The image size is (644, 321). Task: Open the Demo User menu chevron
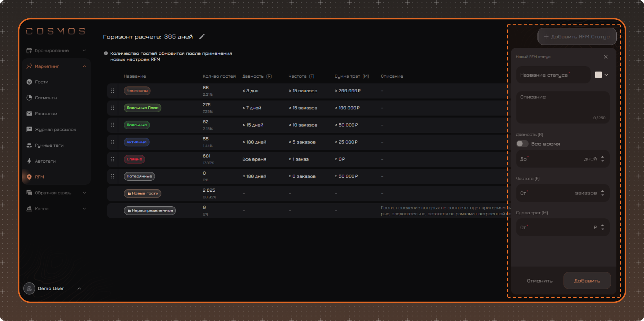pyautogui.click(x=79, y=288)
